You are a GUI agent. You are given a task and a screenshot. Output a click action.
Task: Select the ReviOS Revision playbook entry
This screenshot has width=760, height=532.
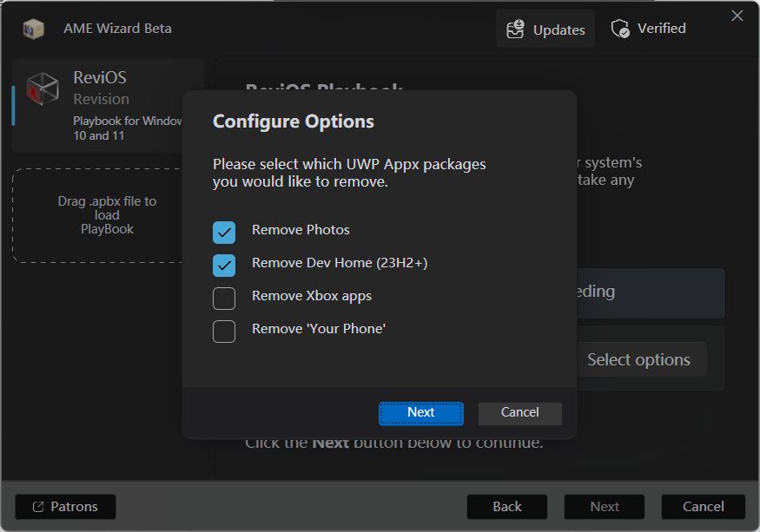coord(109,105)
